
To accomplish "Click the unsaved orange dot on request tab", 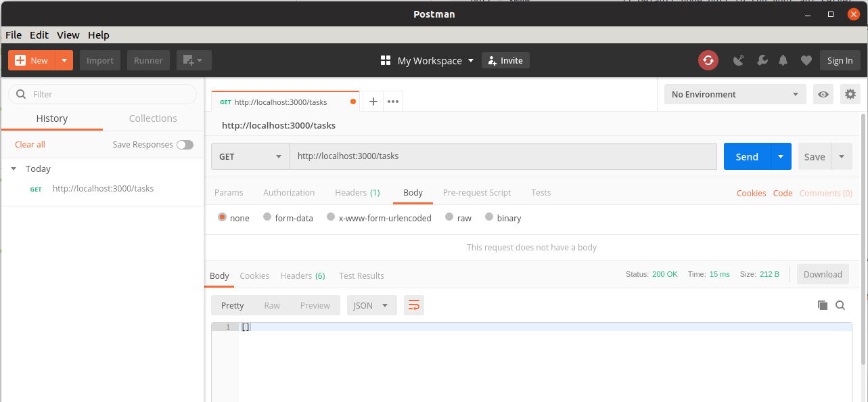I will click(x=353, y=102).
